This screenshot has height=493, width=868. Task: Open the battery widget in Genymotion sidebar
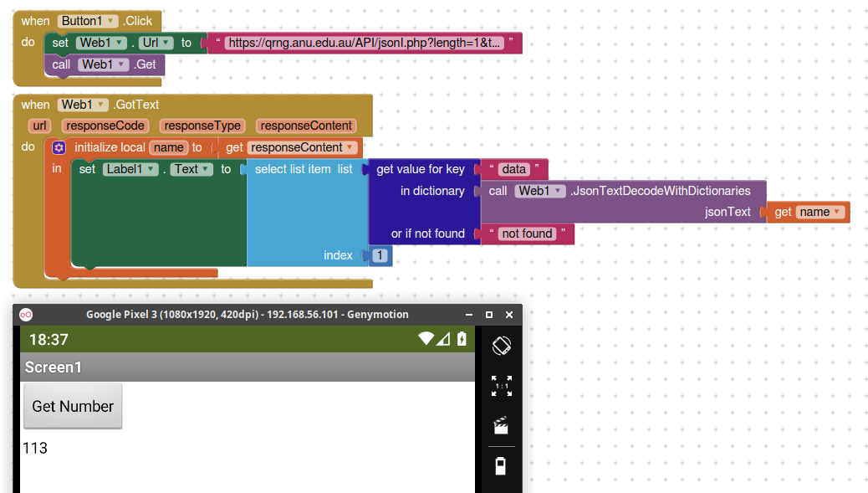tap(501, 466)
